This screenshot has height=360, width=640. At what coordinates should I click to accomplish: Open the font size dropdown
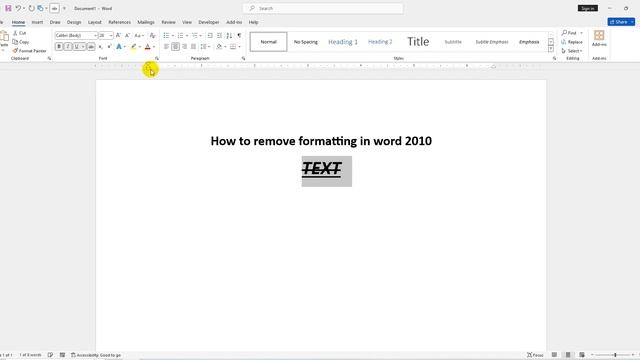[111, 36]
